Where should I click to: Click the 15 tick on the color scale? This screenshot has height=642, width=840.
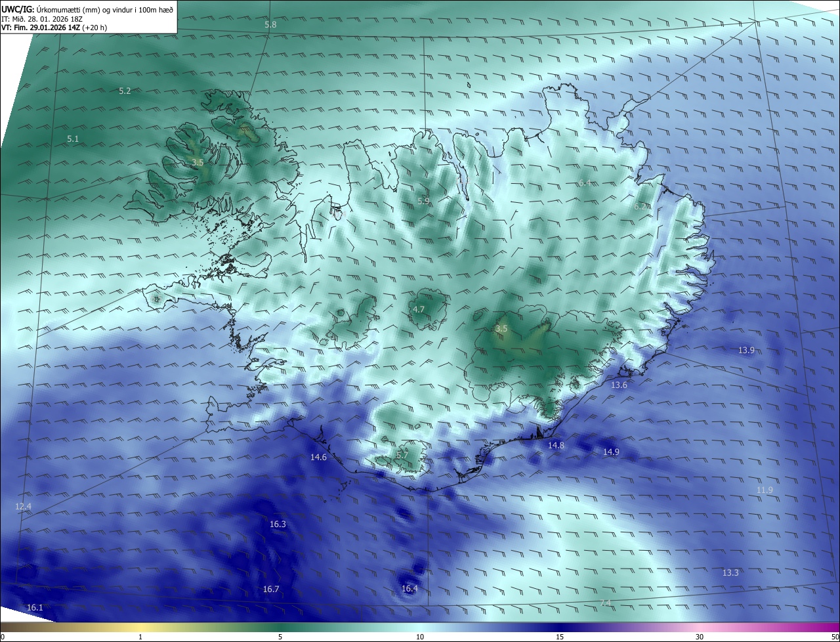pyautogui.click(x=560, y=637)
